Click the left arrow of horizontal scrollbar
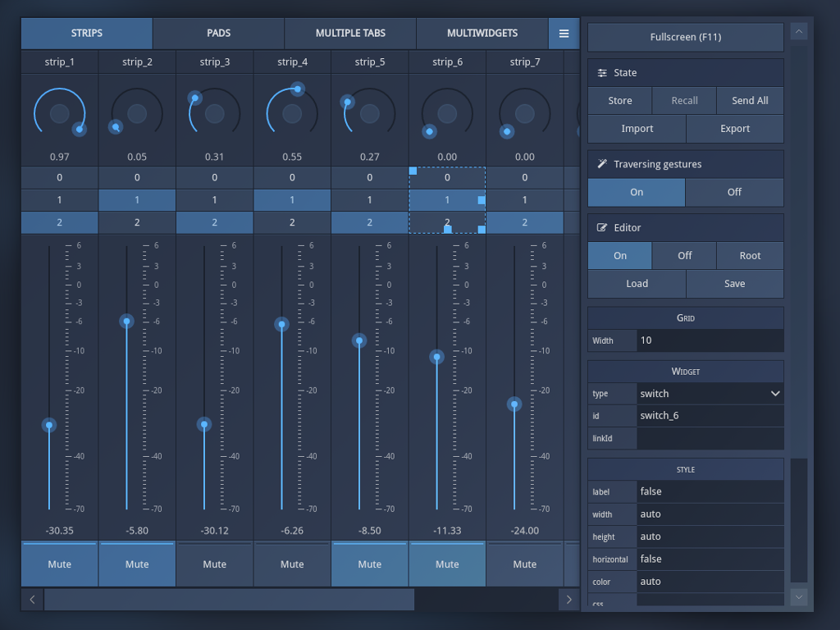Screen dimensions: 840x630 pyautogui.click(x=32, y=600)
